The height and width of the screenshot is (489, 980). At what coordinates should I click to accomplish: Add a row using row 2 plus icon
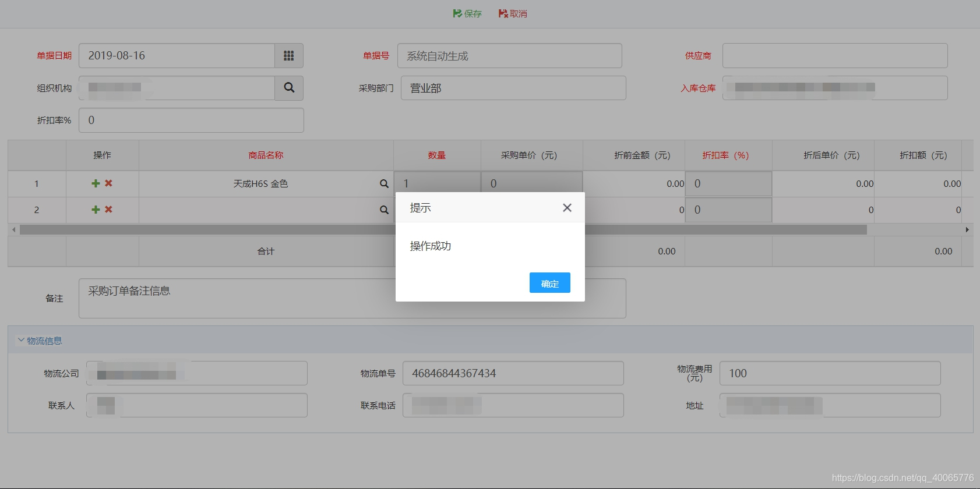click(96, 210)
